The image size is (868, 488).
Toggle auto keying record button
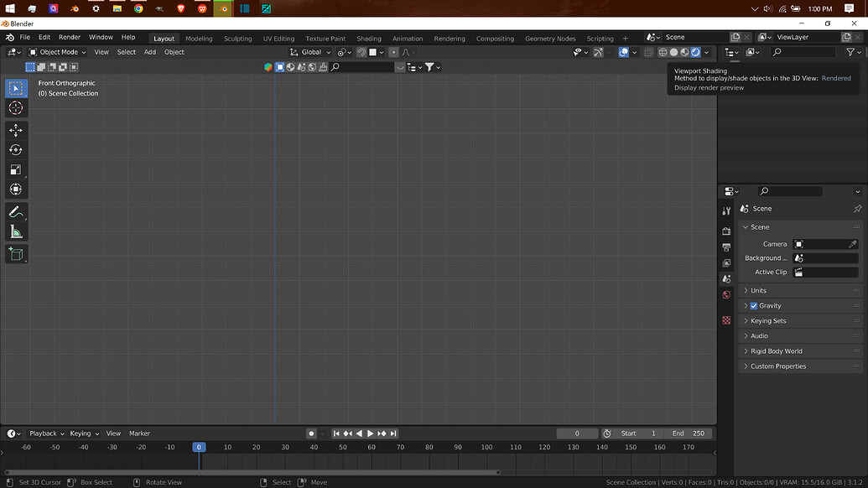point(311,433)
